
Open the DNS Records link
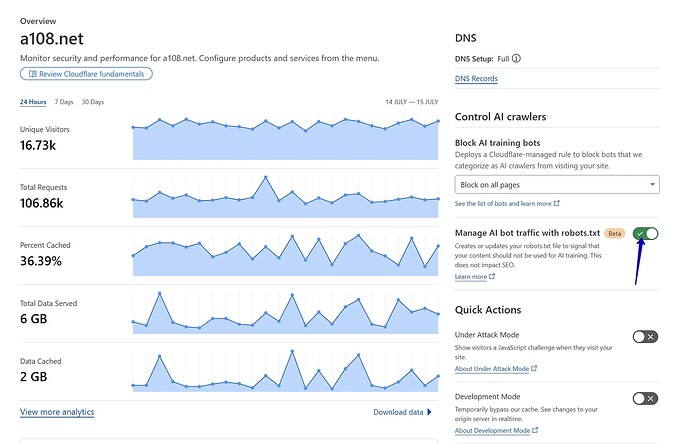476,79
